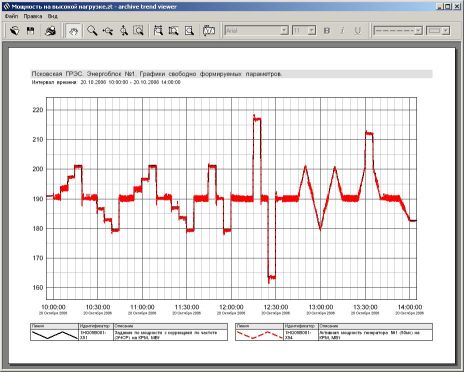Click the 11:00:00 time axis label
Screen dimensions: 464x372
point(142,307)
